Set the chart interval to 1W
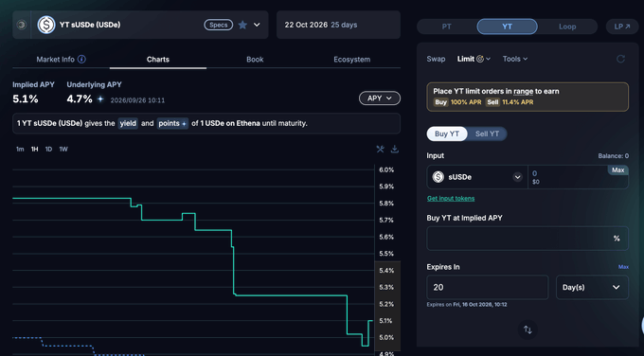The image size is (644, 356). click(x=63, y=149)
